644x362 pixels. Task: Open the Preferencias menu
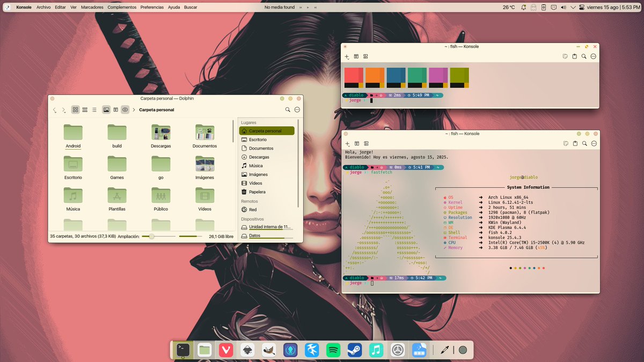(152, 8)
